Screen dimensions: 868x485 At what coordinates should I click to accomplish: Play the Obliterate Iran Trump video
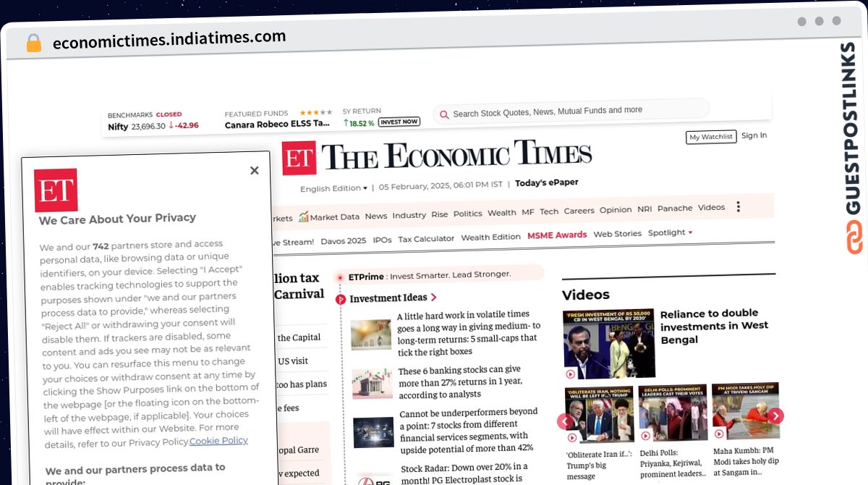click(x=572, y=436)
